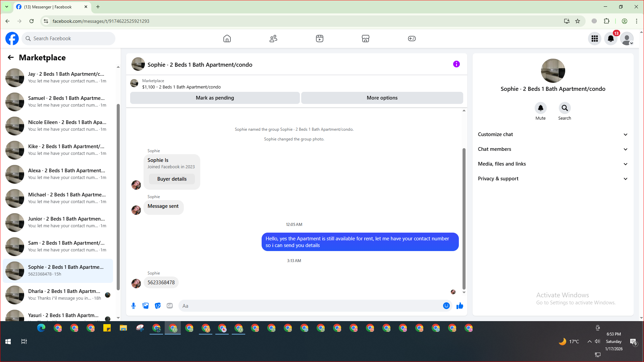
Task: Expand the Chat members section
Action: (x=553, y=149)
